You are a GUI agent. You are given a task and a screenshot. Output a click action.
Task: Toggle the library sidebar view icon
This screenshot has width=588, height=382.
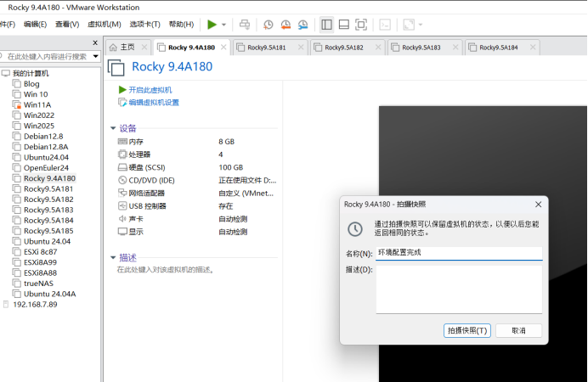(x=326, y=25)
